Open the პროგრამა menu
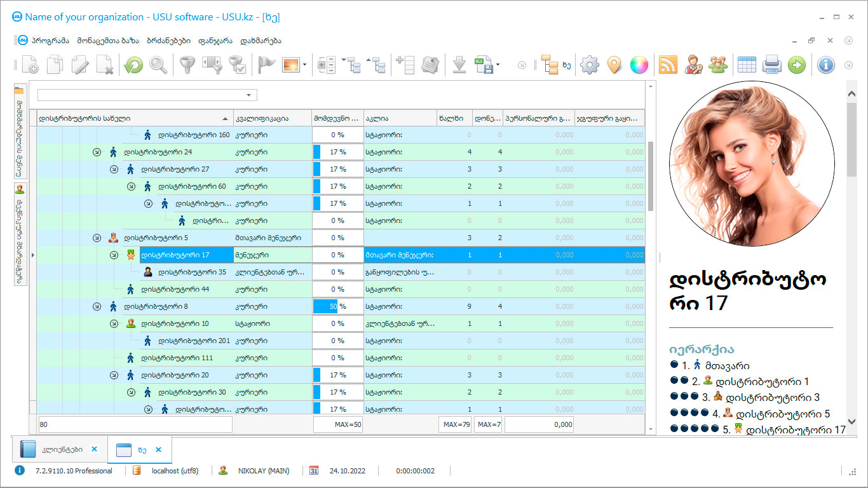This screenshot has height=488, width=868. click(x=50, y=41)
